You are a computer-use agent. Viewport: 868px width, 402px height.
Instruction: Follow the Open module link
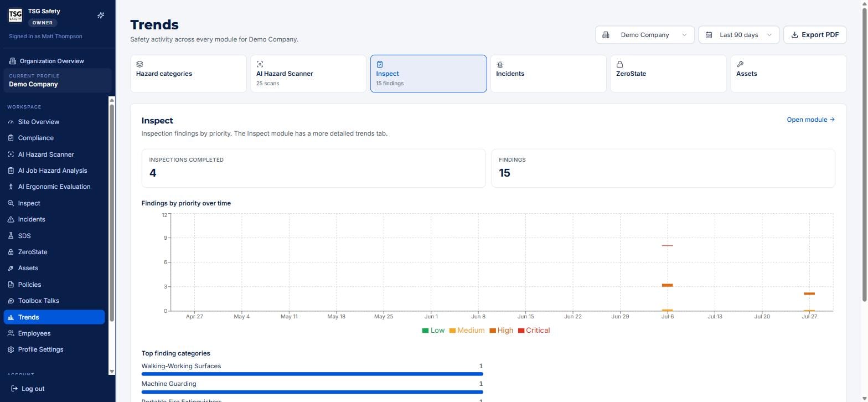click(x=810, y=120)
